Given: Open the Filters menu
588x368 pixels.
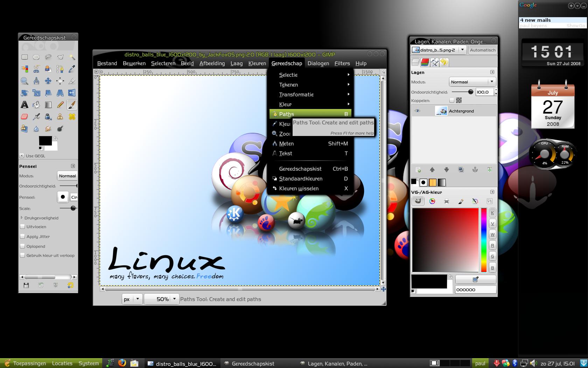Looking at the screenshot, I should click(x=342, y=63).
